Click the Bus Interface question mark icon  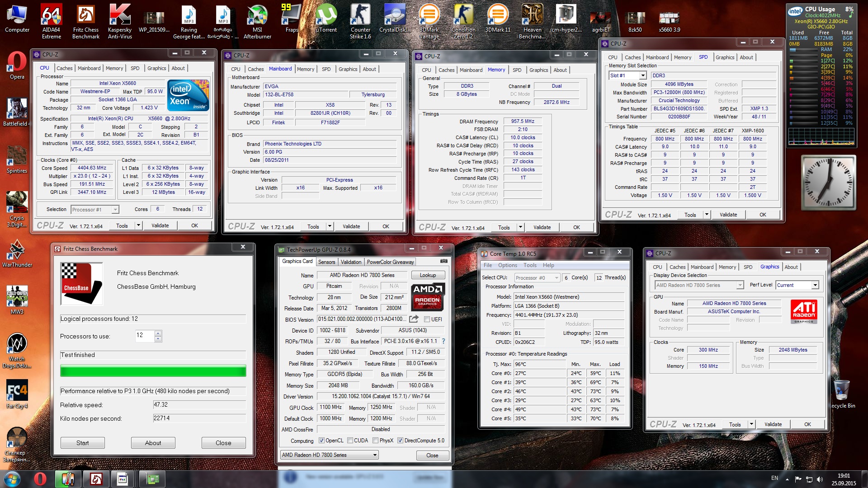coord(443,342)
